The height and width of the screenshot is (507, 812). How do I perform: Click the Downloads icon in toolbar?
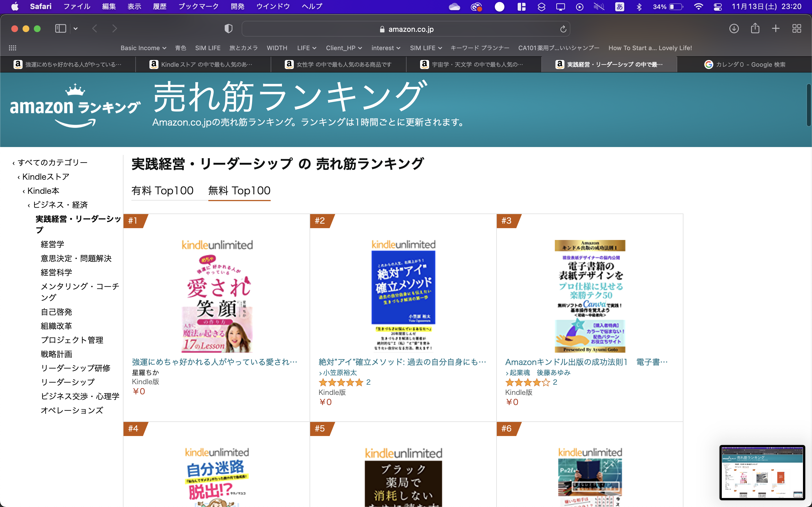tap(734, 28)
